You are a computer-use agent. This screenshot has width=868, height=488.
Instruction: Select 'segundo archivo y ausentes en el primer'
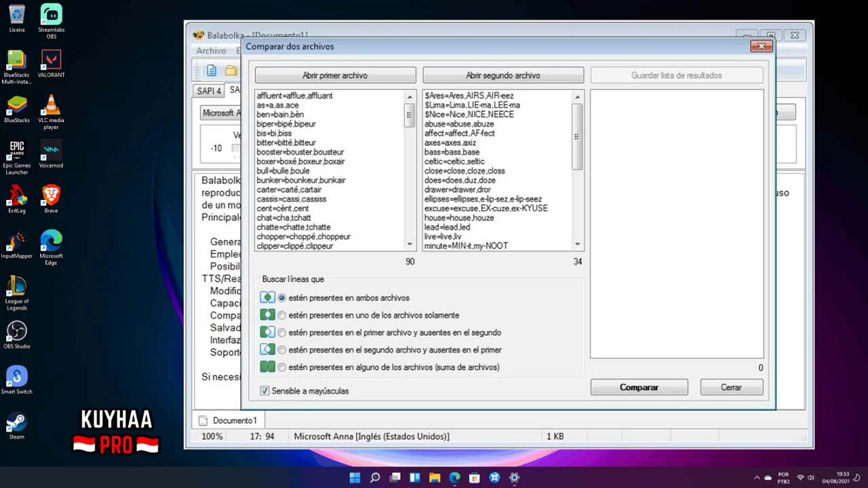coord(282,350)
